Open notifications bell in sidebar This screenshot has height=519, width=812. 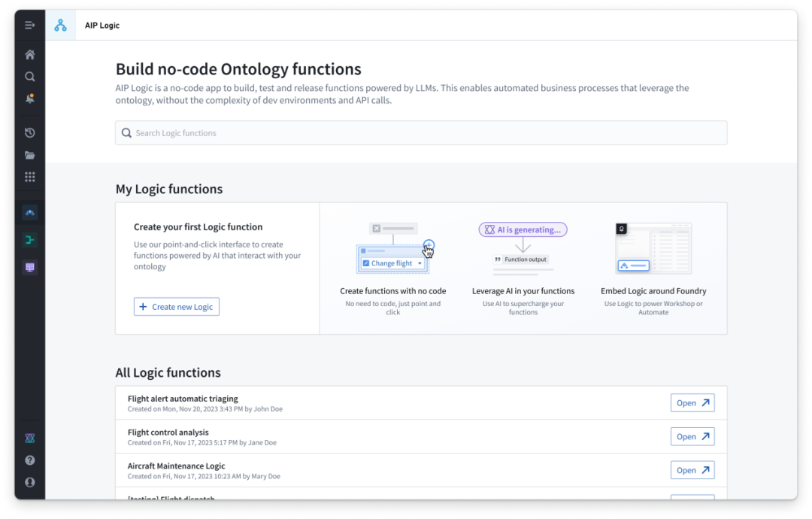click(30, 99)
